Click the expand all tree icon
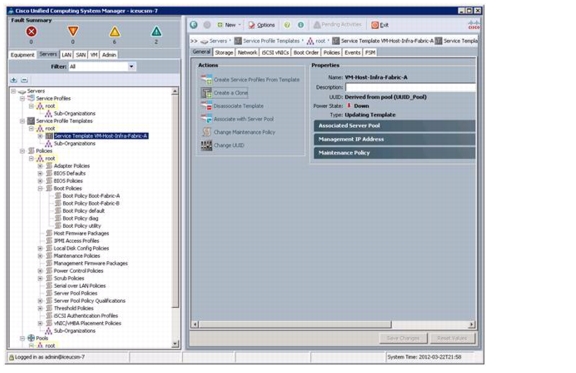The image size is (576, 373). coord(14,80)
